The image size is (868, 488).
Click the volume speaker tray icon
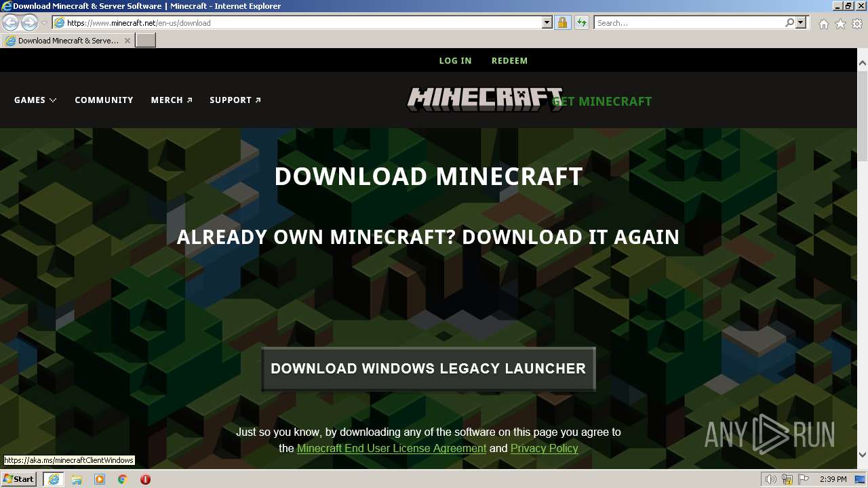click(771, 479)
